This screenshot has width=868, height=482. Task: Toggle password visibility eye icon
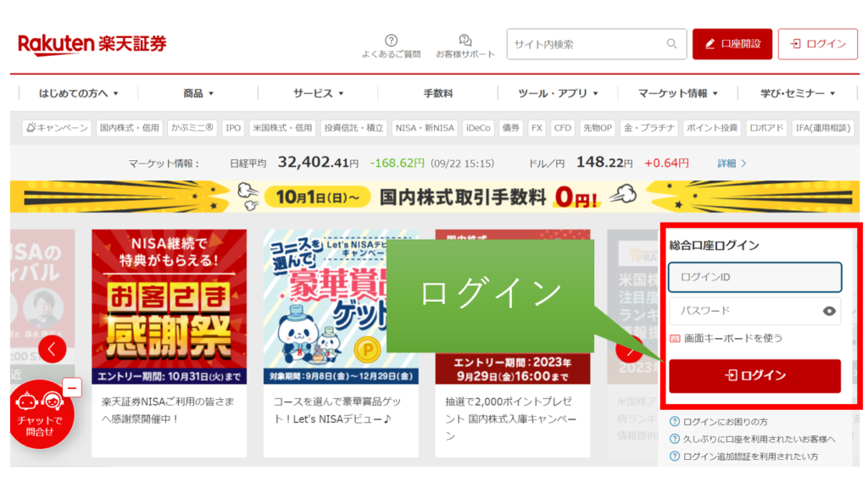[829, 311]
